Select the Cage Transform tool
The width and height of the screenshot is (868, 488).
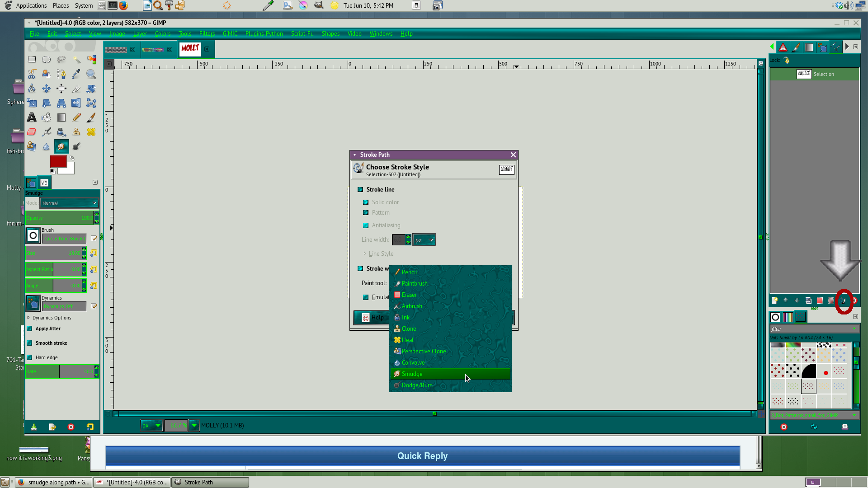(91, 103)
